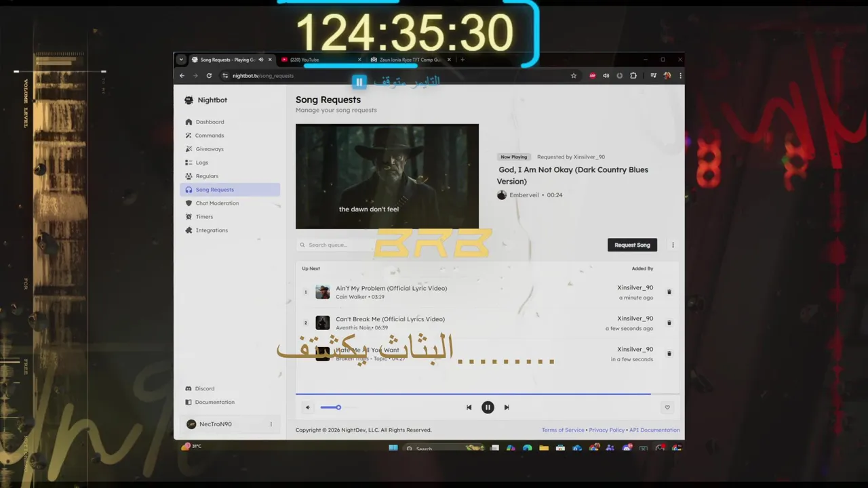Open Microsoft Edge from taskbar
This screenshot has width=868, height=488.
click(528, 448)
